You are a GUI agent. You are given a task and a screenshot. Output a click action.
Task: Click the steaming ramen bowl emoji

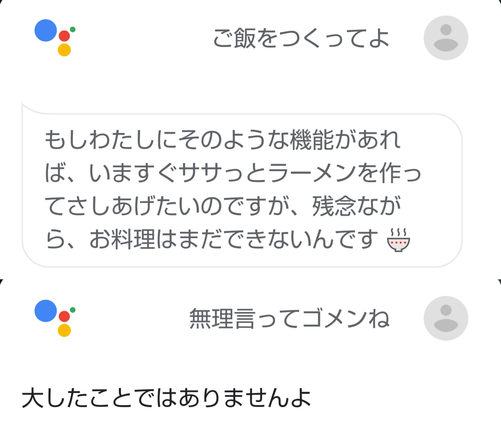398,240
